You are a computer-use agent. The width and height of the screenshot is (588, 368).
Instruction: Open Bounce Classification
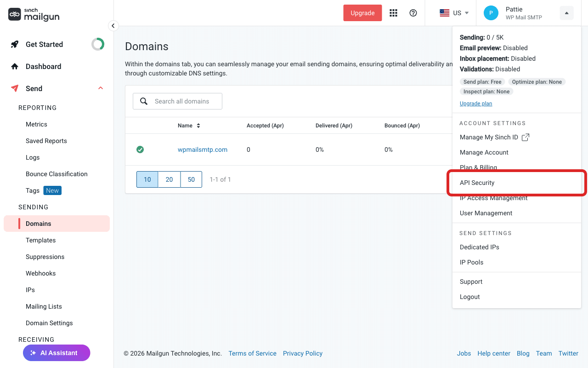[57, 174]
